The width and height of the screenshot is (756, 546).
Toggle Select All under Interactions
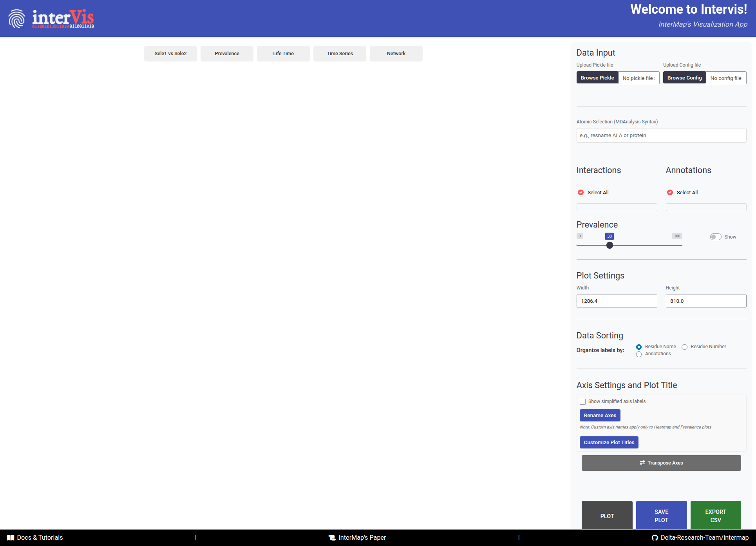click(581, 192)
